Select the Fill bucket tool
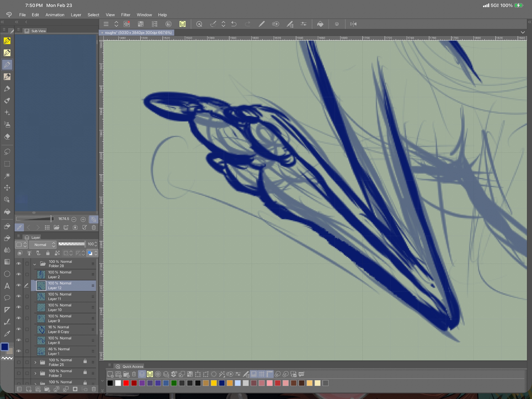The width and height of the screenshot is (532, 399). pos(7,211)
